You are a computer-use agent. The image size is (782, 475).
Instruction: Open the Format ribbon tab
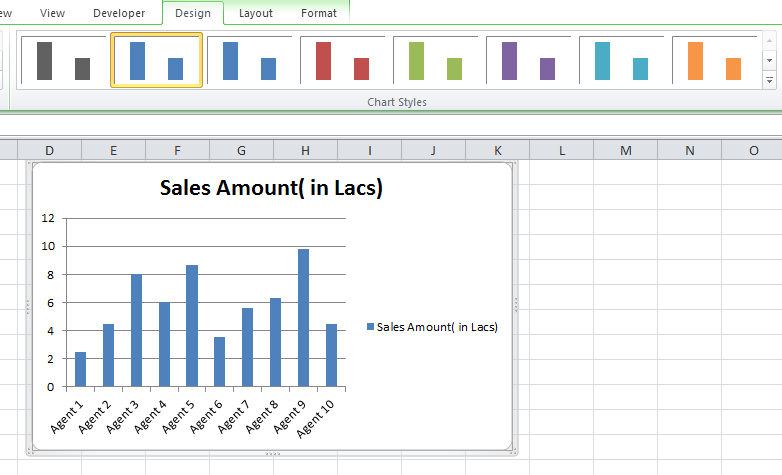319,13
